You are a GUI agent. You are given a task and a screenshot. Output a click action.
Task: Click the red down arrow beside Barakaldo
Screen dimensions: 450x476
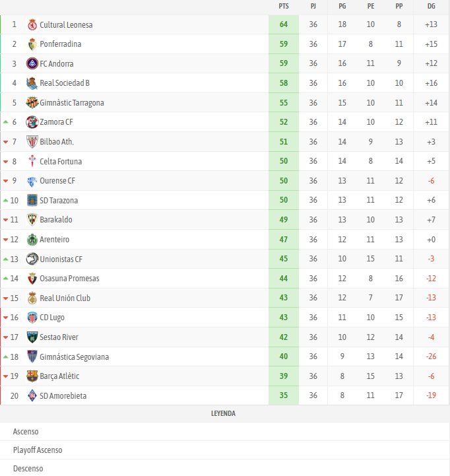[5, 220]
